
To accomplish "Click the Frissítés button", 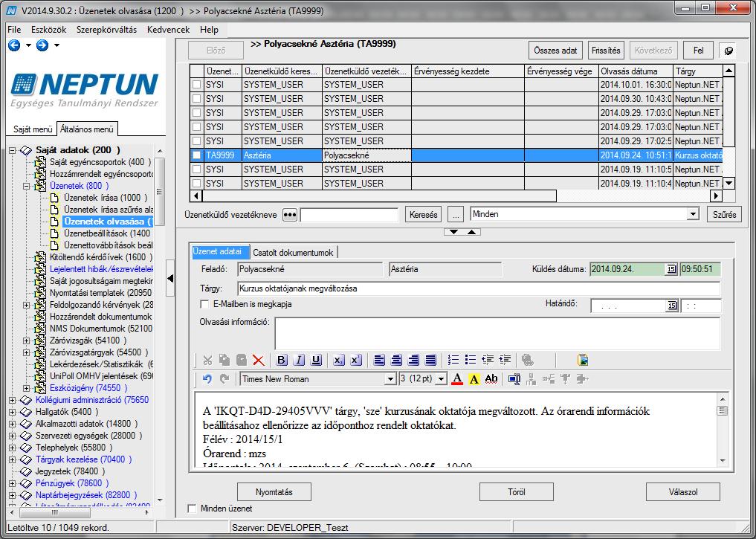I will [606, 51].
